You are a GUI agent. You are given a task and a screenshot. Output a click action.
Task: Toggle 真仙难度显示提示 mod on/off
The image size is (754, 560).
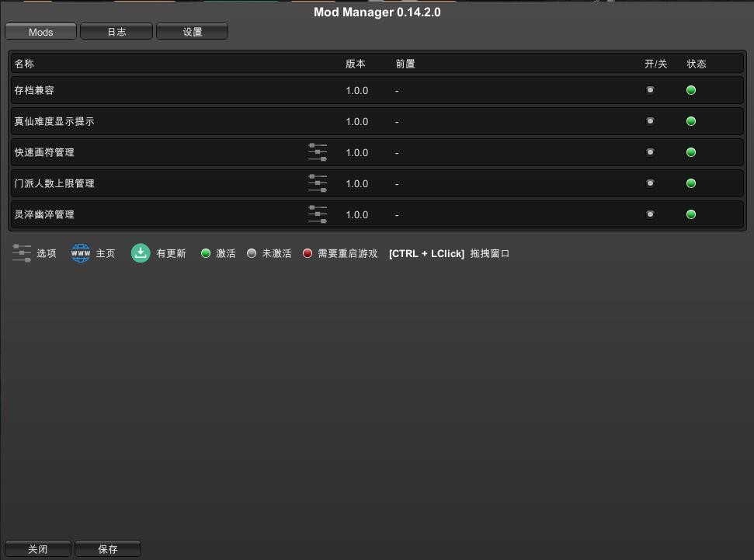[x=650, y=121]
